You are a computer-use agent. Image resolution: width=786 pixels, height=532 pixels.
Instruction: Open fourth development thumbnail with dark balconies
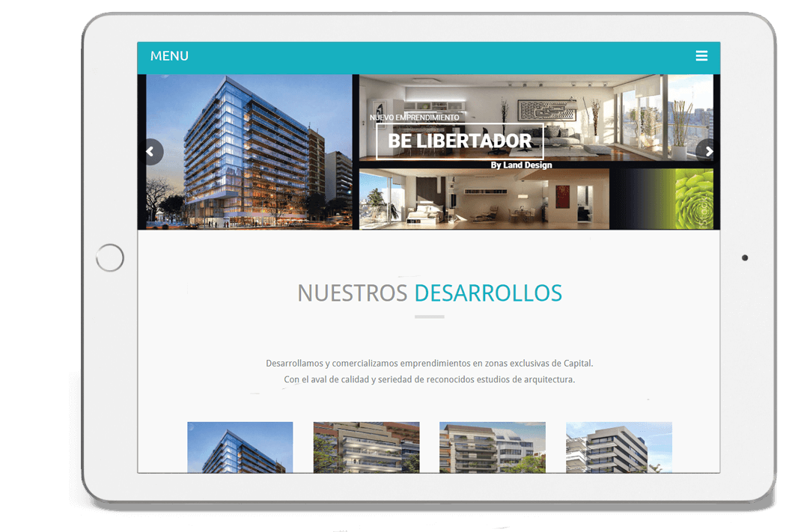pos(619,447)
